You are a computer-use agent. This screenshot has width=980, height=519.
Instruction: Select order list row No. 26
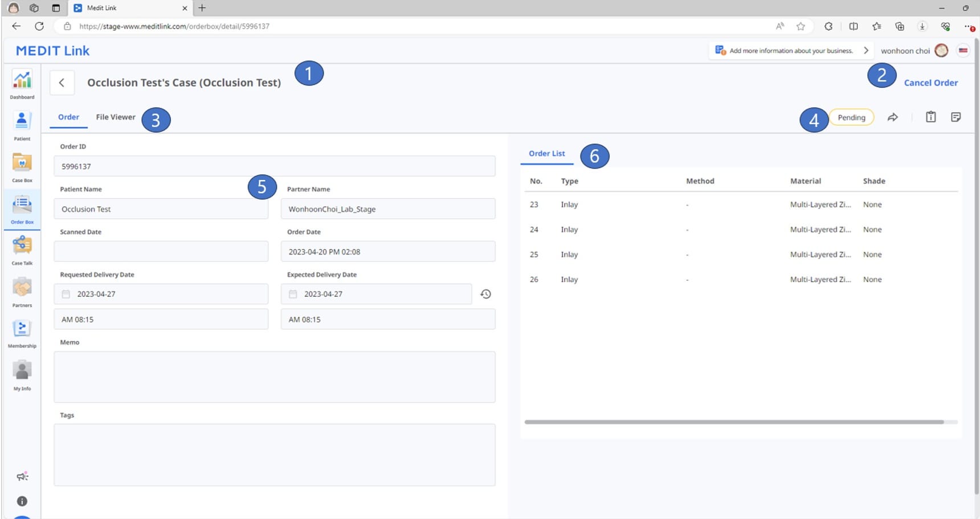pyautogui.click(x=741, y=280)
